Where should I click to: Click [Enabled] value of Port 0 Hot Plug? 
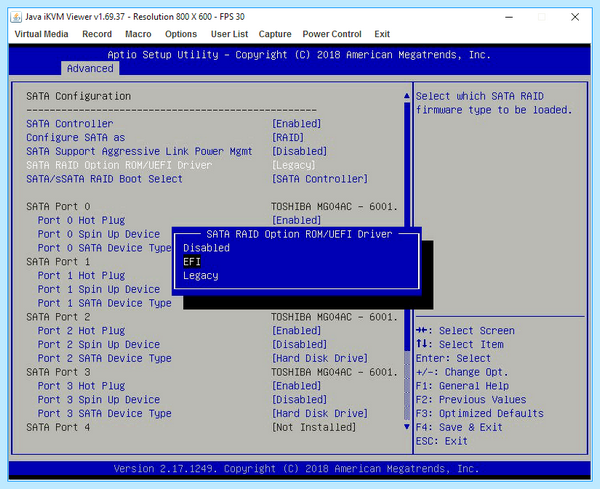point(296,220)
